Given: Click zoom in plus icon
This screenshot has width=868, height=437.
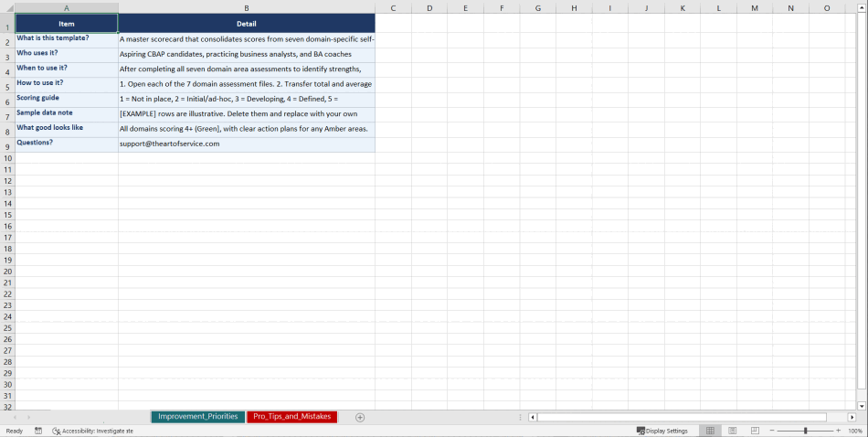Looking at the screenshot, I should (x=838, y=431).
